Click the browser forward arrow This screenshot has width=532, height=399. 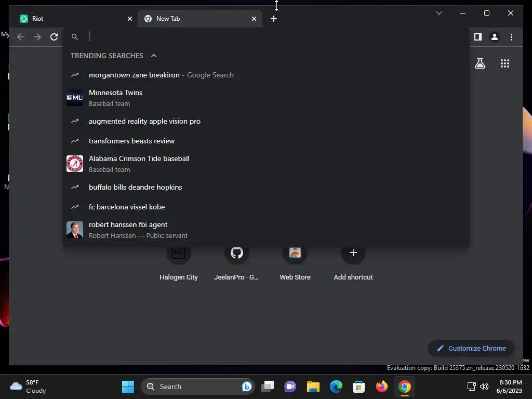[37, 37]
